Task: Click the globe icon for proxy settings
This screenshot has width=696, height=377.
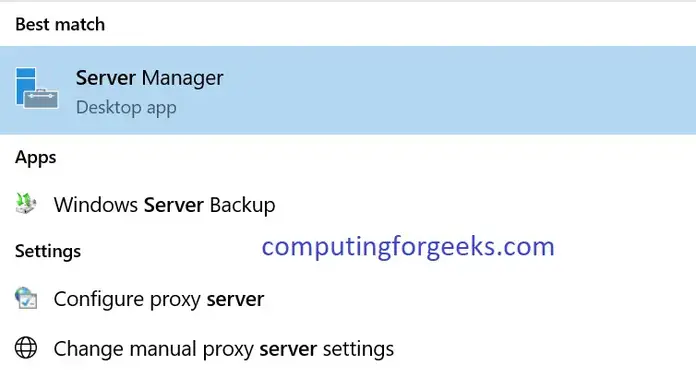Action: click(x=26, y=348)
